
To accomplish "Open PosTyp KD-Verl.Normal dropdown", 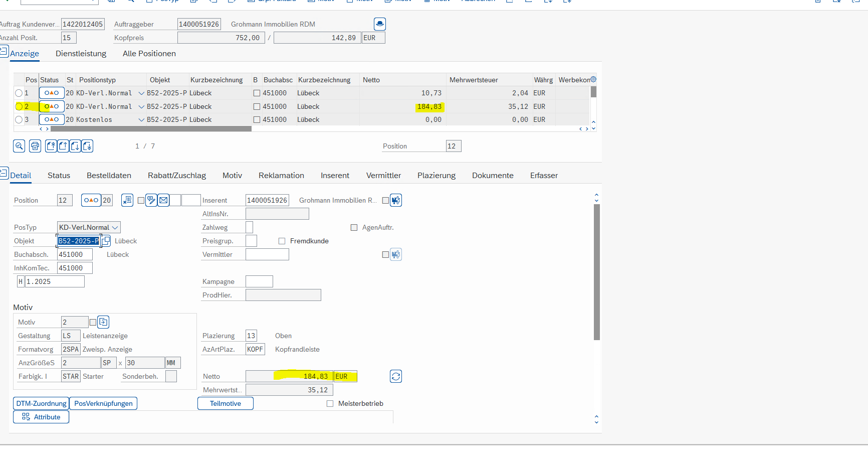I will tap(115, 227).
